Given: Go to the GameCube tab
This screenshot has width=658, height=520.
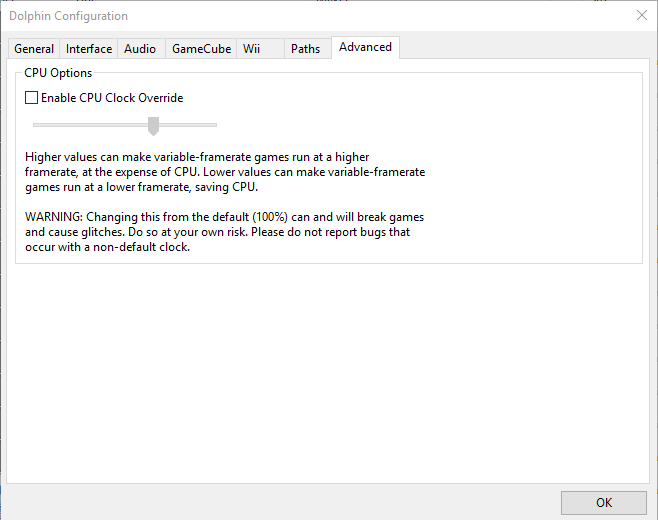Looking at the screenshot, I should tap(201, 49).
